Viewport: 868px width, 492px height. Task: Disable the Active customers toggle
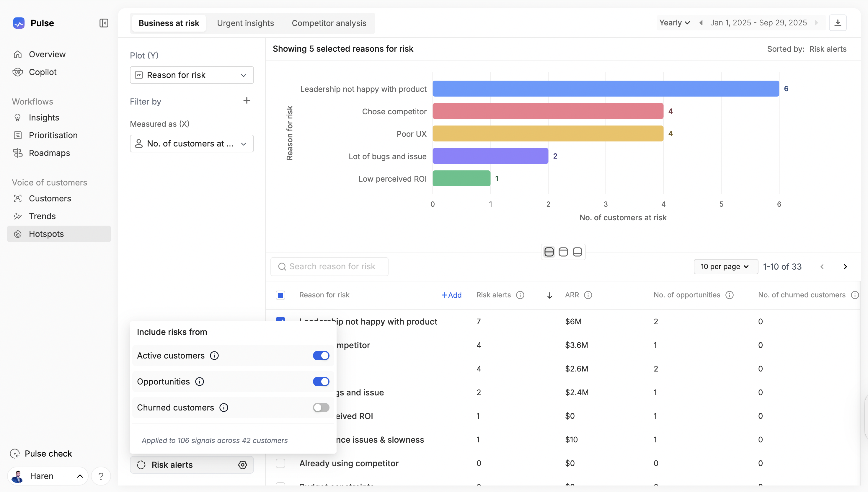coord(321,356)
